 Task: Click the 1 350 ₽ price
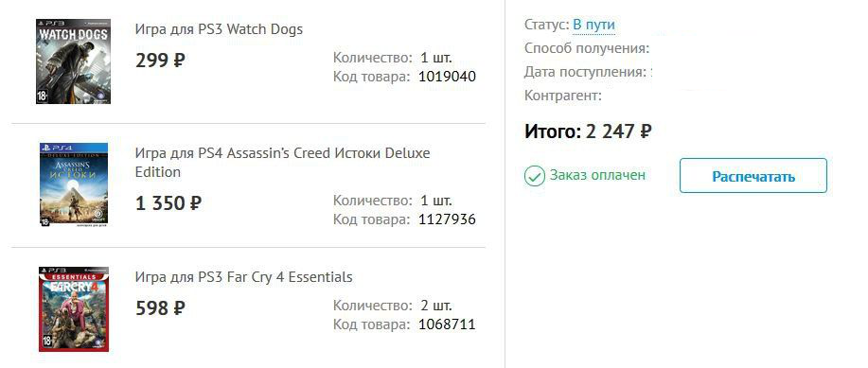pyautogui.click(x=168, y=203)
